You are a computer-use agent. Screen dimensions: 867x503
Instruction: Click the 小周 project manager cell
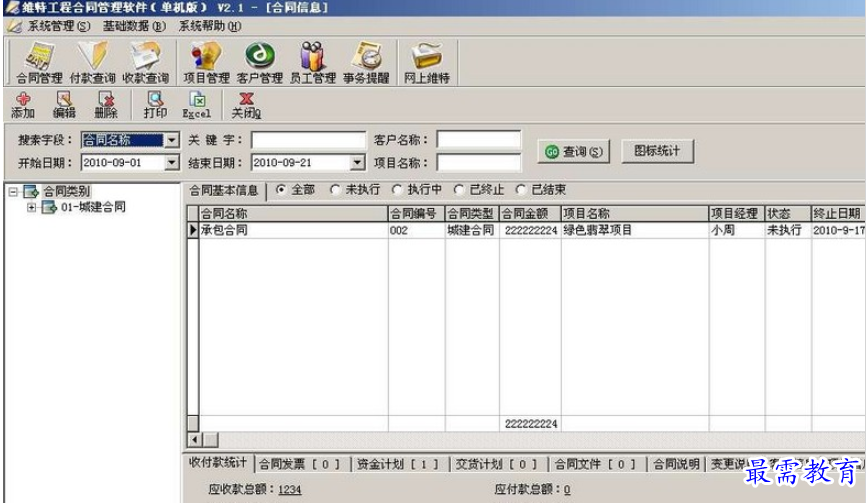point(737,230)
